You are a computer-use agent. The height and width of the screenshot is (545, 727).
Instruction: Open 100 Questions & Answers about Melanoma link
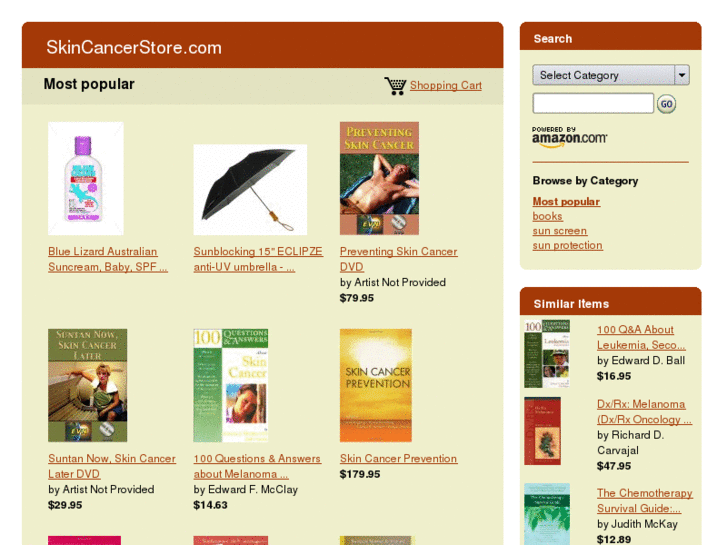(257, 466)
